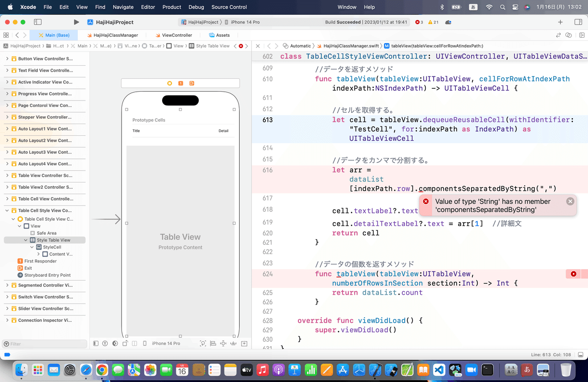This screenshot has width=588, height=382.
Task: Select the StyleCell outline item
Action: coord(48,247)
